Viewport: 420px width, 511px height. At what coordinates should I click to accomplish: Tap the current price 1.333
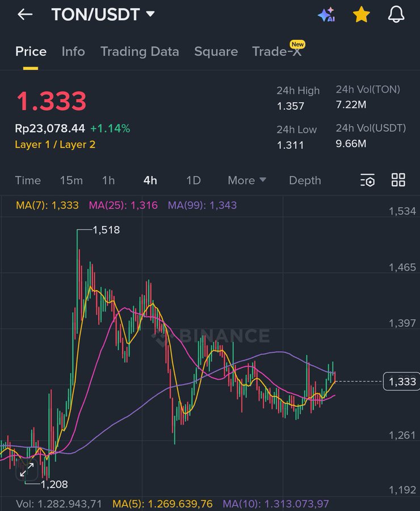click(52, 100)
